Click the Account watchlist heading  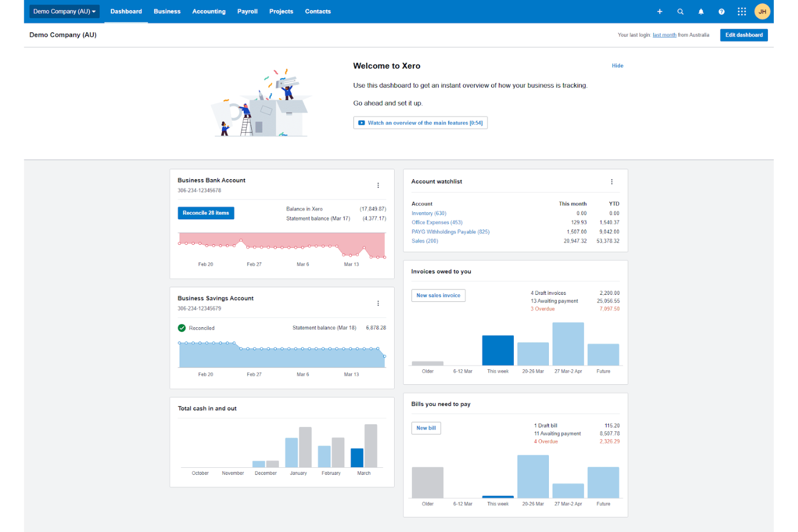click(437, 182)
